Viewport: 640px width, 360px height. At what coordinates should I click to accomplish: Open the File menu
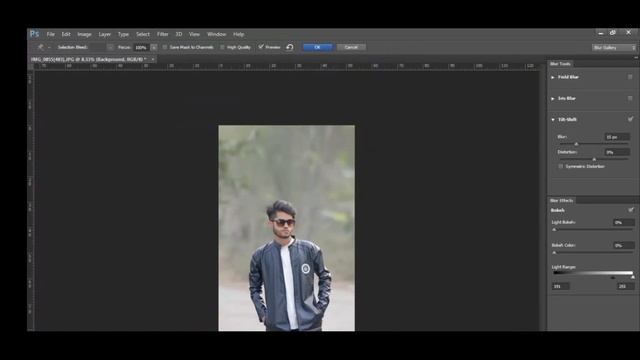click(51, 34)
